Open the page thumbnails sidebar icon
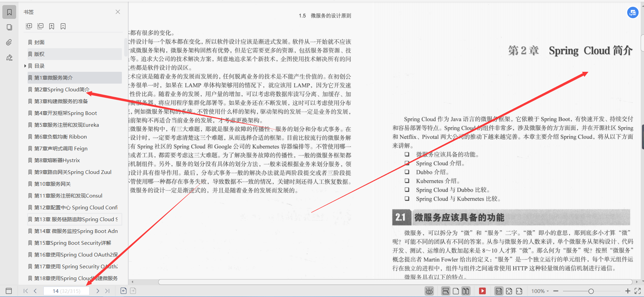The height and width of the screenshot is (297, 644). [9, 27]
